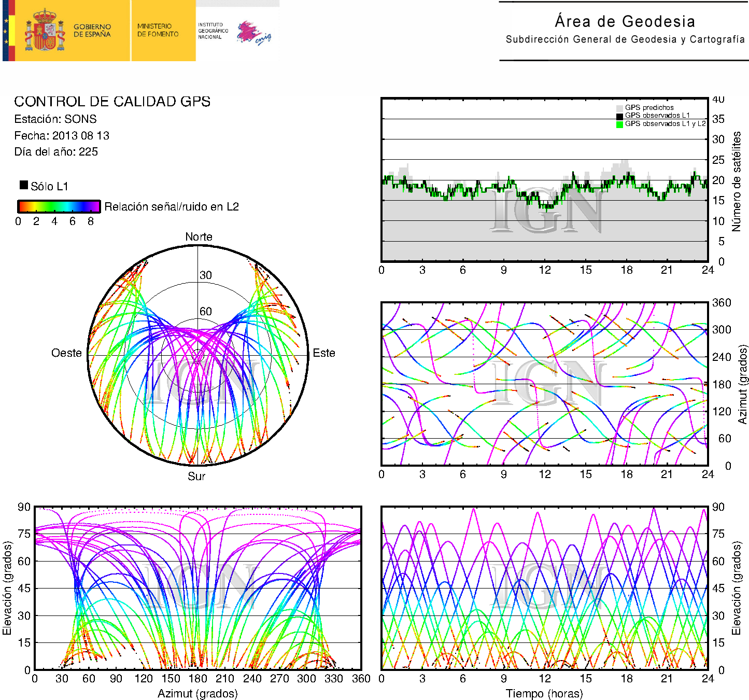The image size is (749, 700).
Task: Click the black Sólo L1 legend square
Action: 24,185
